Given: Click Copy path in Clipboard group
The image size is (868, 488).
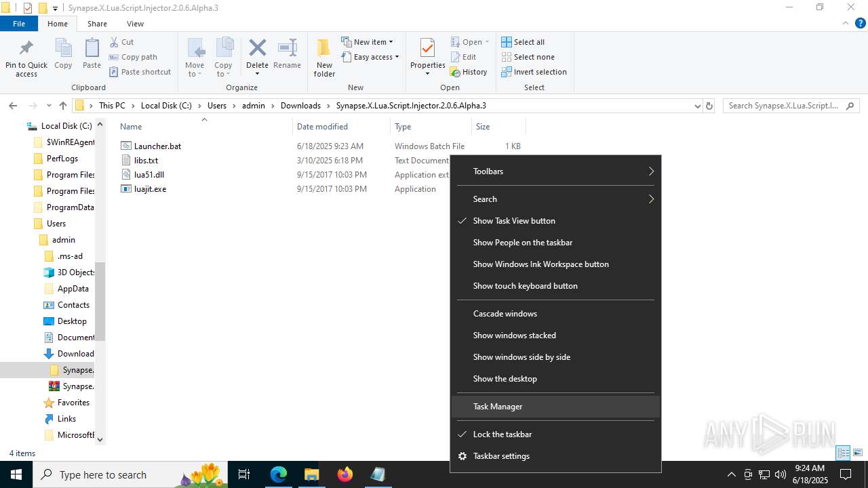Looking at the screenshot, I should (132, 57).
